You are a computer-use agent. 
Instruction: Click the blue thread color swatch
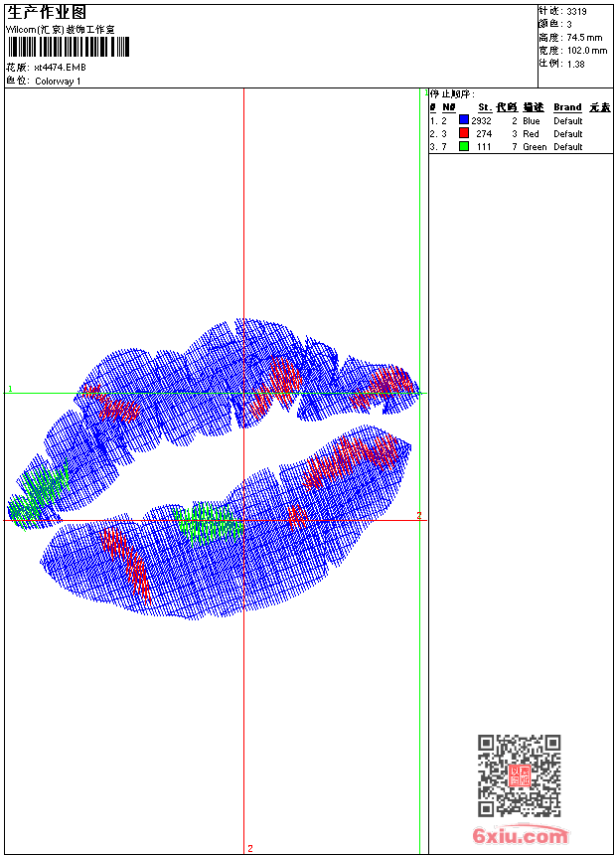click(x=464, y=120)
